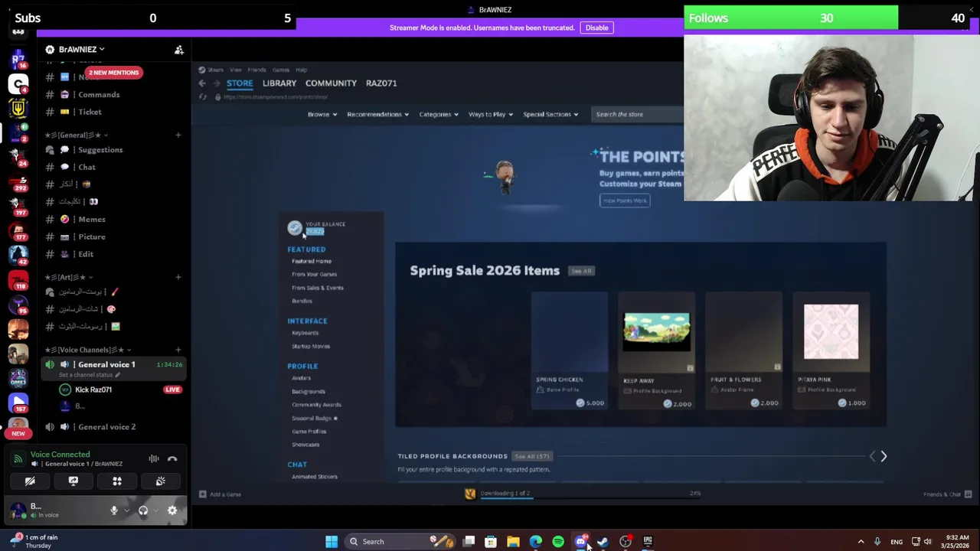Click Add a Game in Steam
Screen dimensions: 980x551
tap(220, 494)
